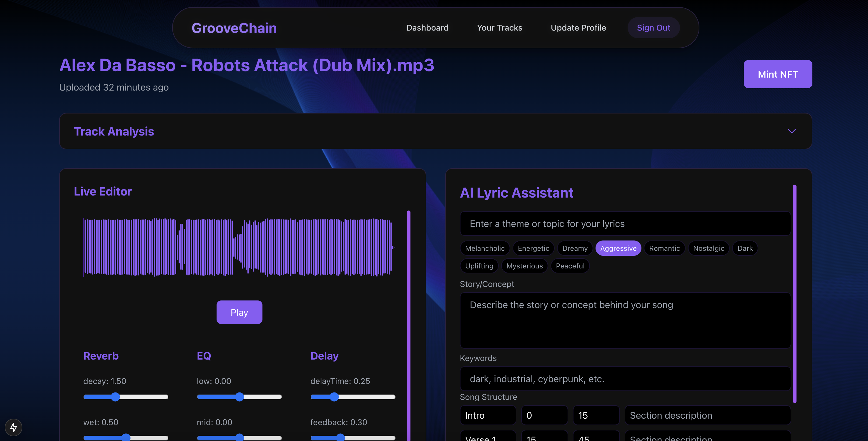The width and height of the screenshot is (868, 441).
Task: Click the GrooveChain logo
Action: (x=234, y=28)
